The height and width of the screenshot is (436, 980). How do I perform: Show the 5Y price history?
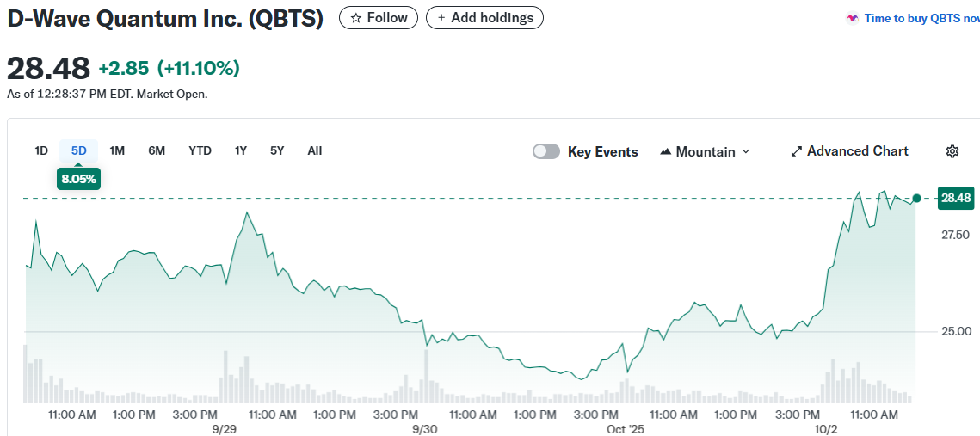click(x=277, y=150)
